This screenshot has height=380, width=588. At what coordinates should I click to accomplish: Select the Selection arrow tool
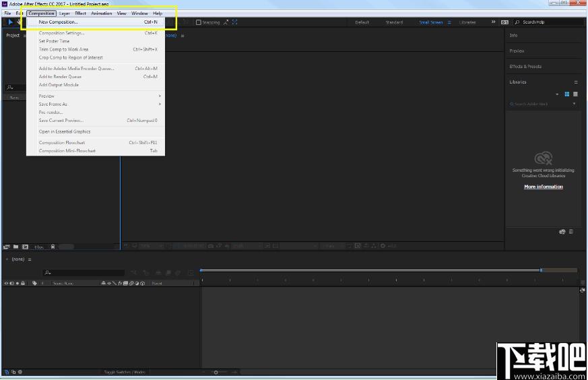click(x=11, y=22)
